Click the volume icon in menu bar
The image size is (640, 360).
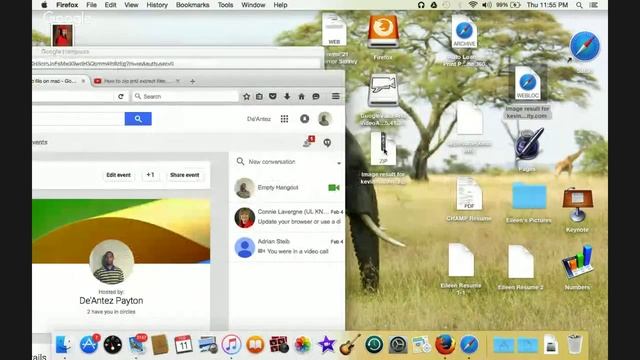[x=487, y=5]
